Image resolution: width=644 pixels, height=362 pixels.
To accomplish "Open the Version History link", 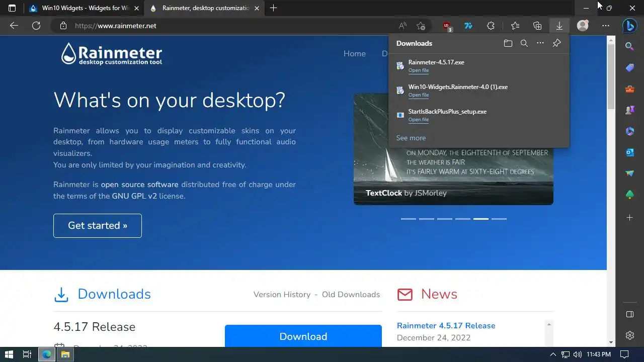I will tap(282, 295).
